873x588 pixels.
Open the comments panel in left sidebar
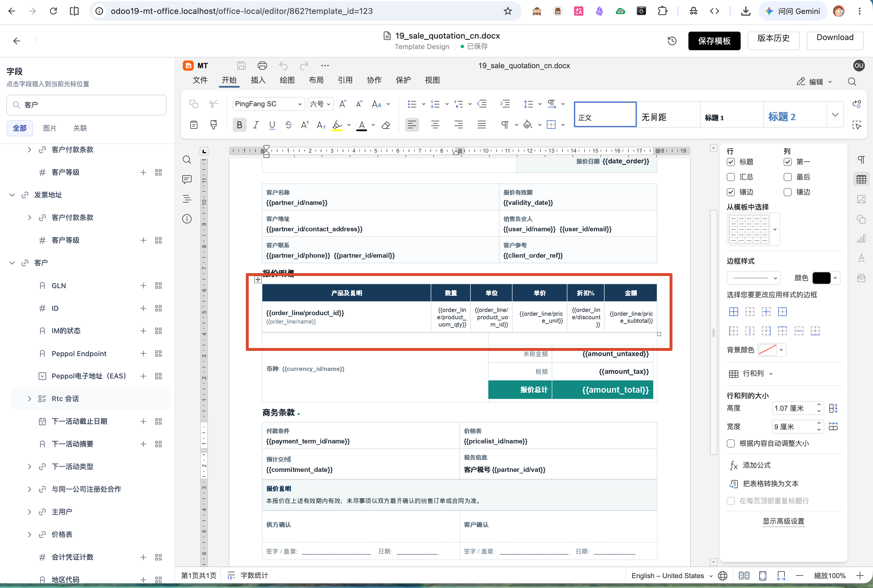[187, 179]
